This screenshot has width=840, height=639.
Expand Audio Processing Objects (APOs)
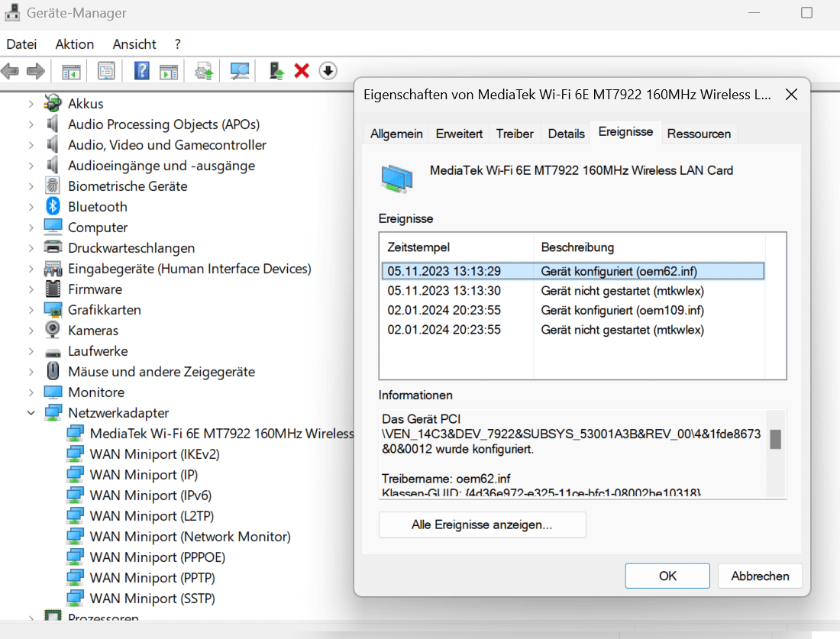point(31,124)
